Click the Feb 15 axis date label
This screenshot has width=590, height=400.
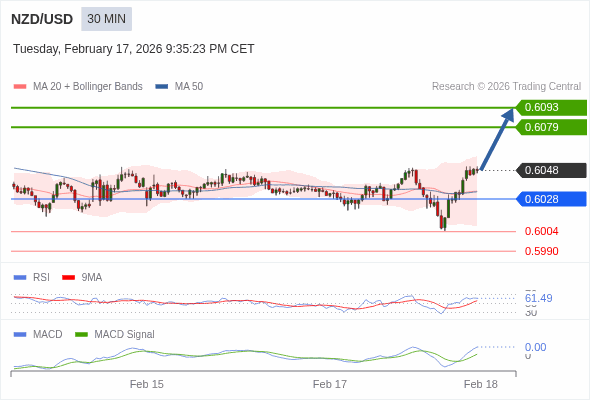click(x=147, y=384)
